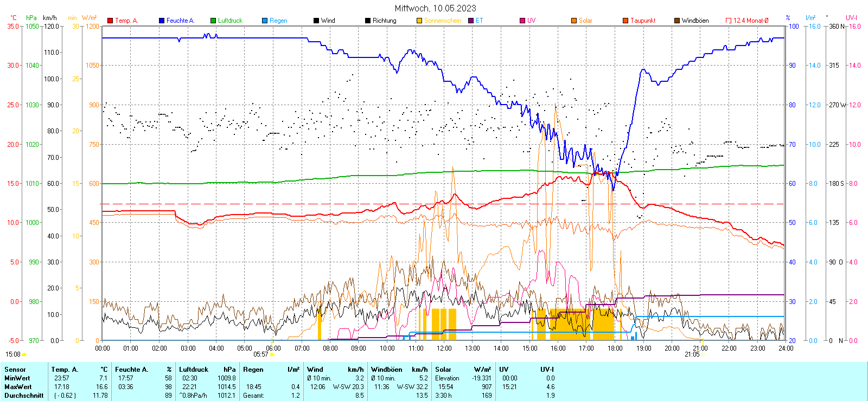Click the MaxWert row label
868x401 pixels.
[18, 387]
